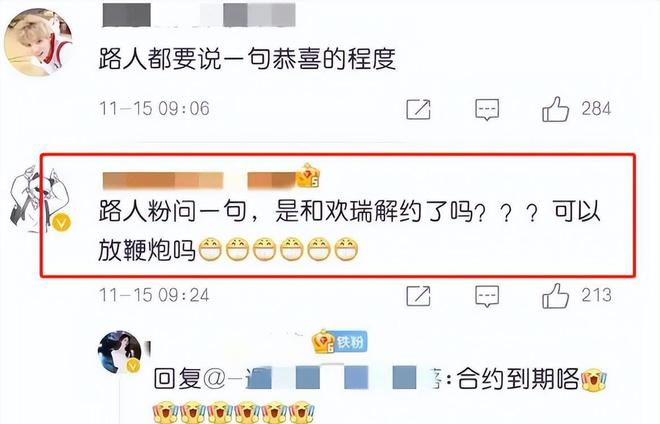Click the reply text 合约到期咯

point(519,378)
